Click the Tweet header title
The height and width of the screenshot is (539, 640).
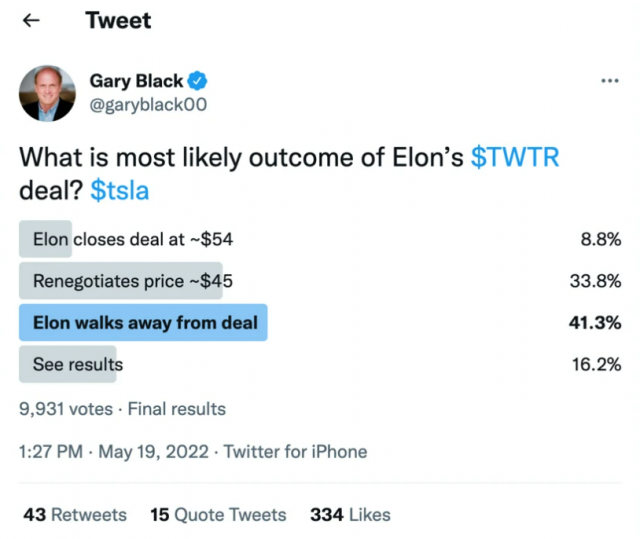point(118,20)
